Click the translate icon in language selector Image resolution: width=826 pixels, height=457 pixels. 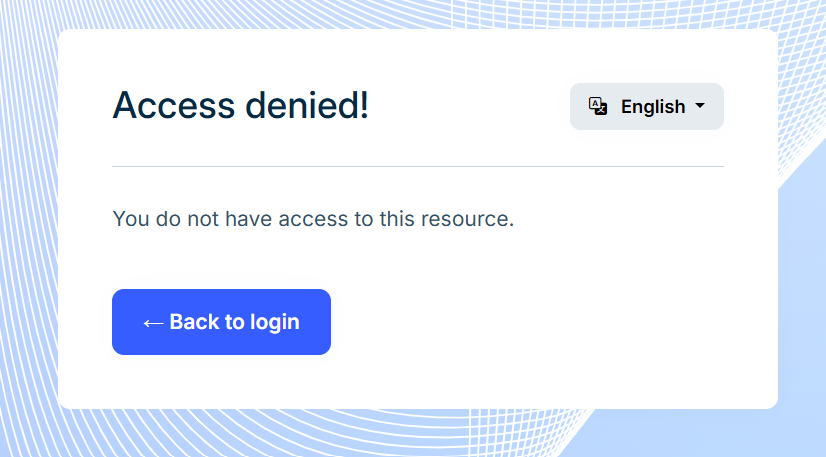(x=598, y=106)
